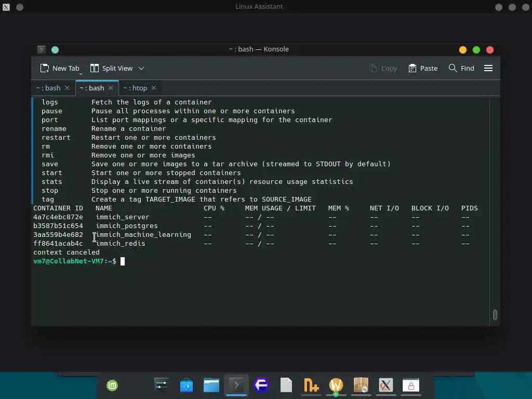The height and width of the screenshot is (399, 532).
Task: Click container ID 4a7c4ebc872e
Action: tap(58, 217)
